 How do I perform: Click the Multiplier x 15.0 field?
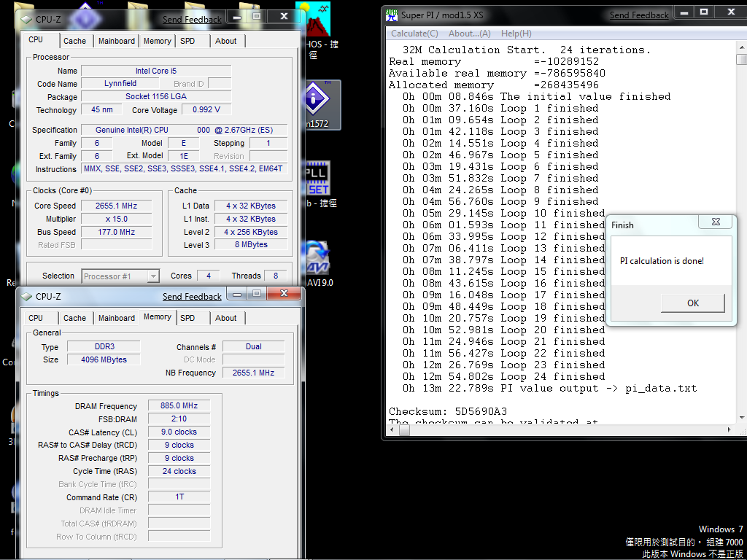(116, 219)
